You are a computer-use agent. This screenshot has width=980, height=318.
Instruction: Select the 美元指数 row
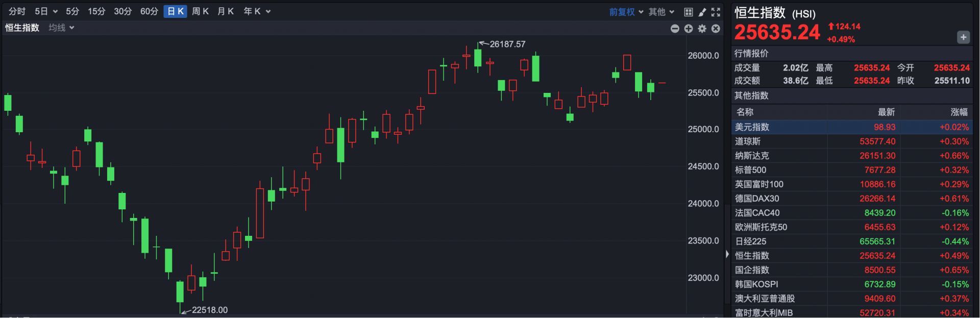pyautogui.click(x=852, y=127)
